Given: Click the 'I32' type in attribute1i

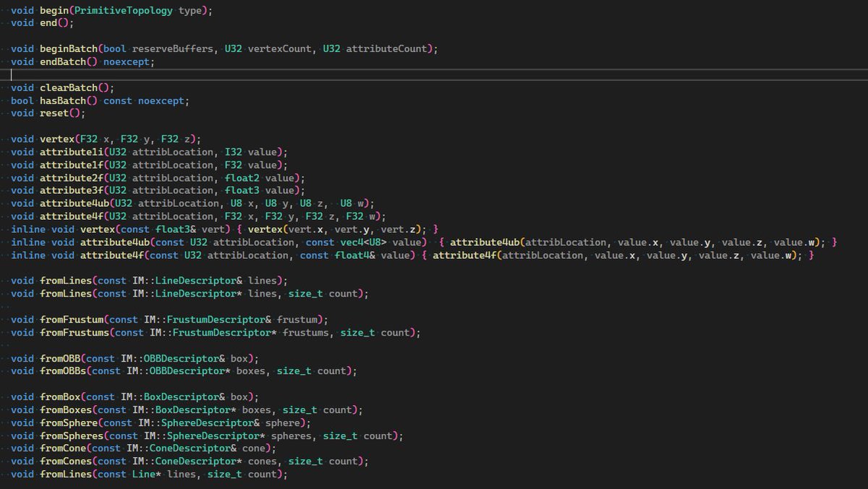Looking at the screenshot, I should (233, 152).
